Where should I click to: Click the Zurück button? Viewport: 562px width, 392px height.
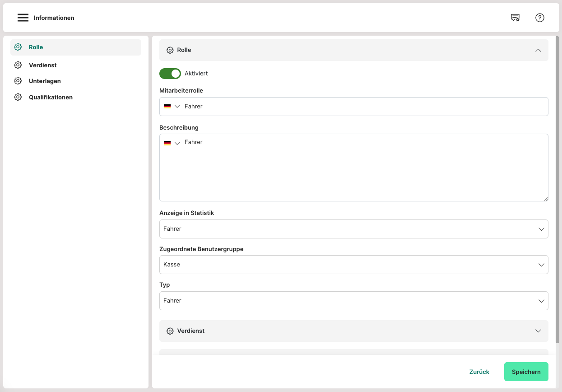(479, 372)
